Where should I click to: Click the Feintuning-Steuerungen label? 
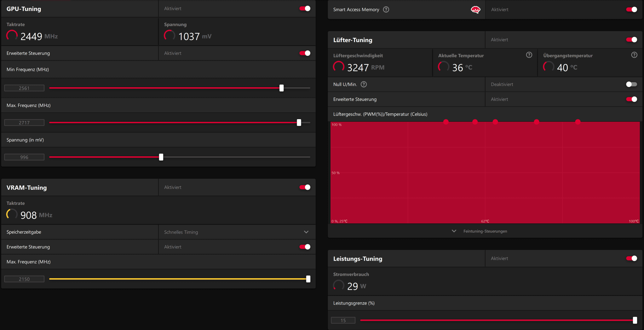485,231
